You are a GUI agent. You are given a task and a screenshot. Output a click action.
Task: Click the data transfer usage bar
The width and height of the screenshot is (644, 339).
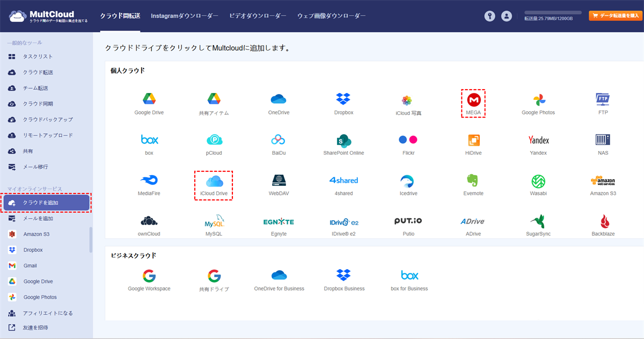[x=552, y=12]
